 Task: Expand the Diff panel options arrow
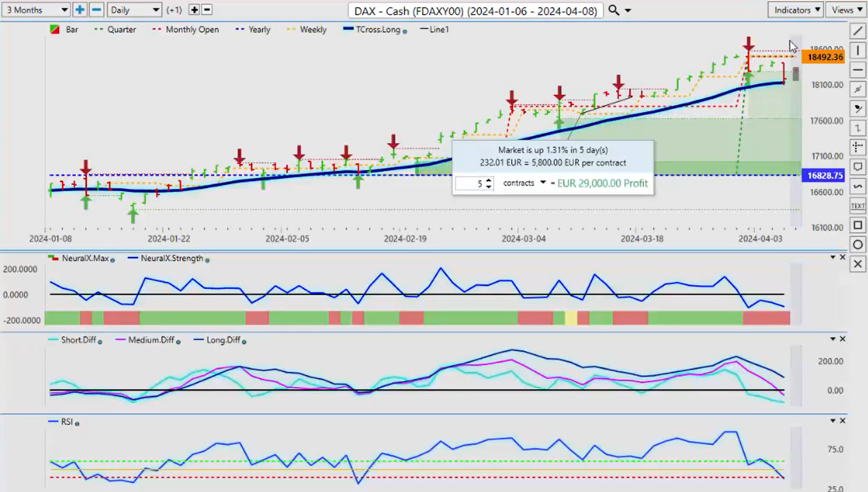pos(833,339)
